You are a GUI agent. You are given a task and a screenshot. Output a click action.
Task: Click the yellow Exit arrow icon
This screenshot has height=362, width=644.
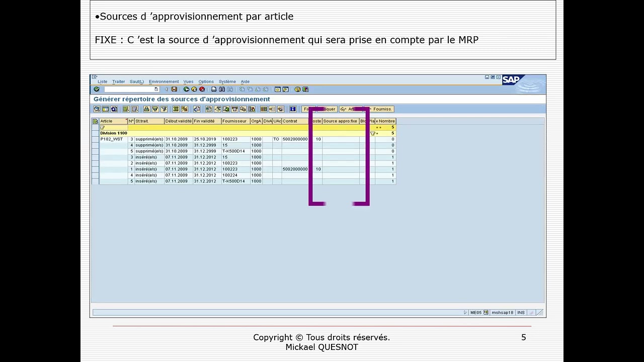(194, 89)
